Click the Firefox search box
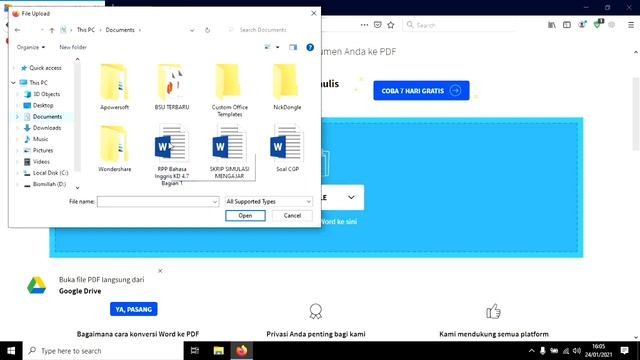Viewport: 640px width, 360px height. pos(461,25)
